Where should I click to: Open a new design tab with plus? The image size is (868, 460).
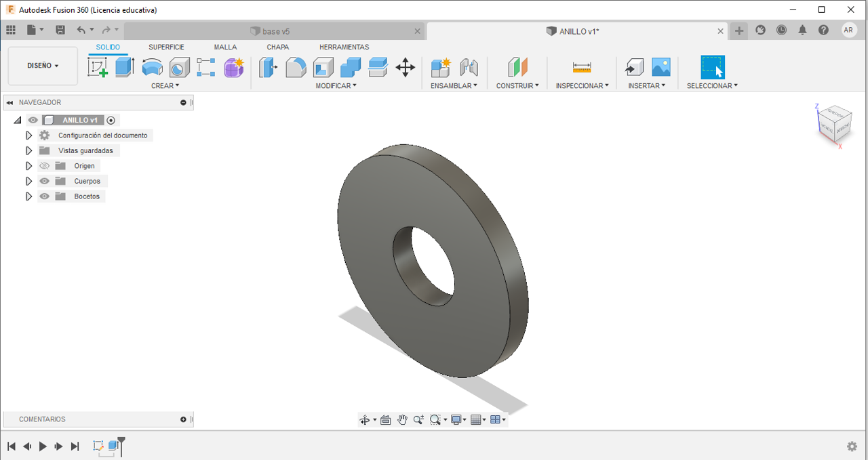[x=739, y=30]
